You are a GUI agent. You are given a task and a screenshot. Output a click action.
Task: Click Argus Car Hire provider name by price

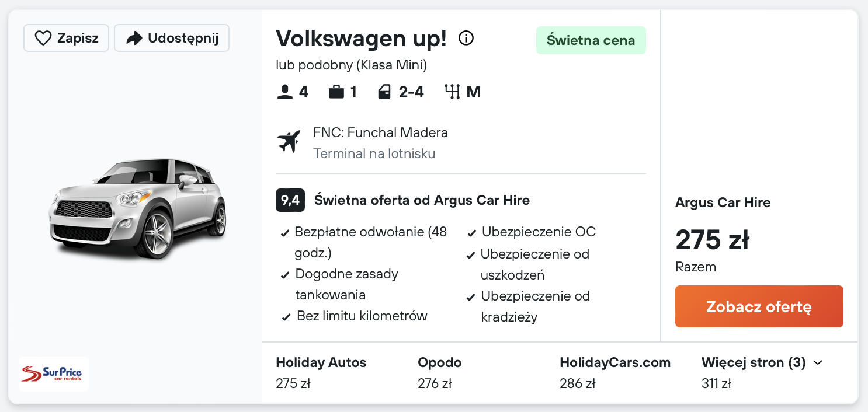[x=723, y=203]
